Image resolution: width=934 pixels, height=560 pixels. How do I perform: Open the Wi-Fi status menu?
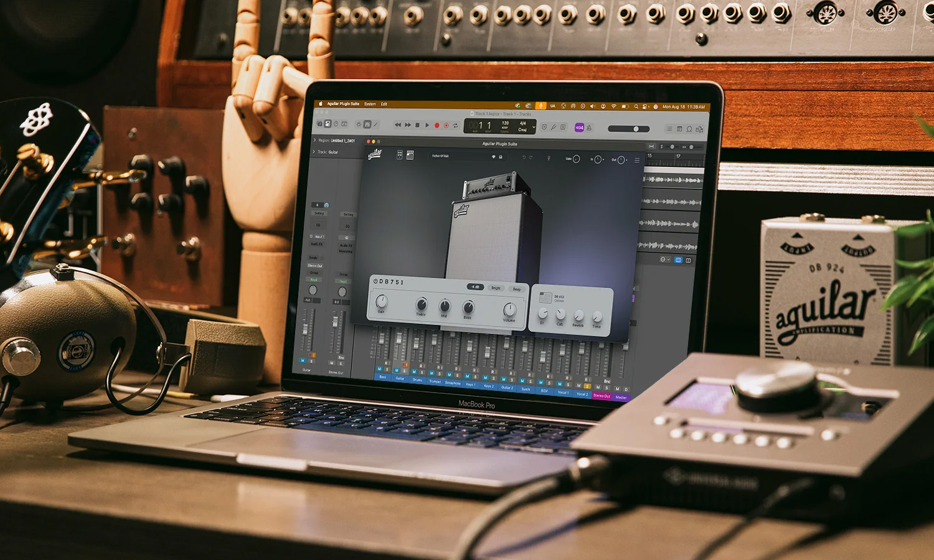614,106
